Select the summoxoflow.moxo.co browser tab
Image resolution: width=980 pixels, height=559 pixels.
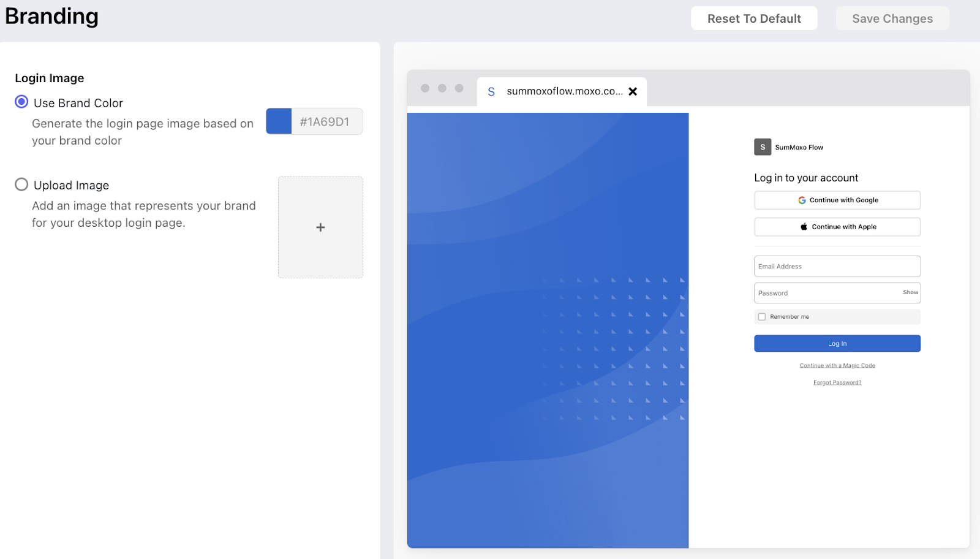pyautogui.click(x=562, y=91)
